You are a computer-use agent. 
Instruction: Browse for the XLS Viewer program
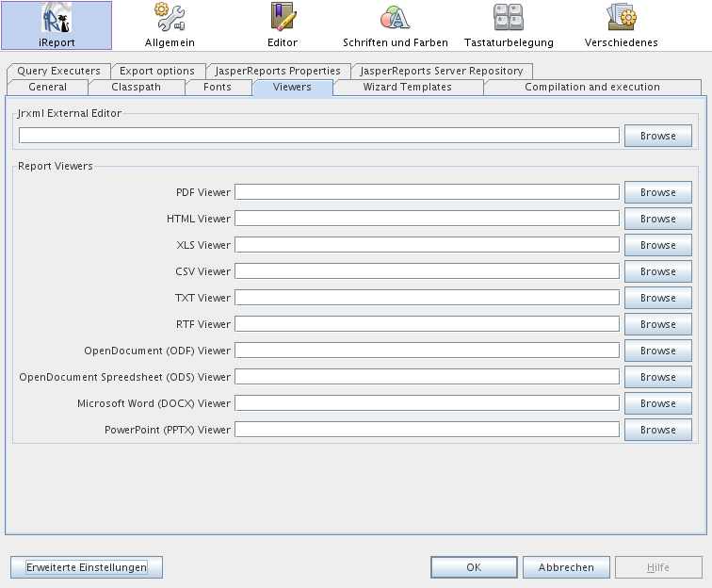(657, 245)
